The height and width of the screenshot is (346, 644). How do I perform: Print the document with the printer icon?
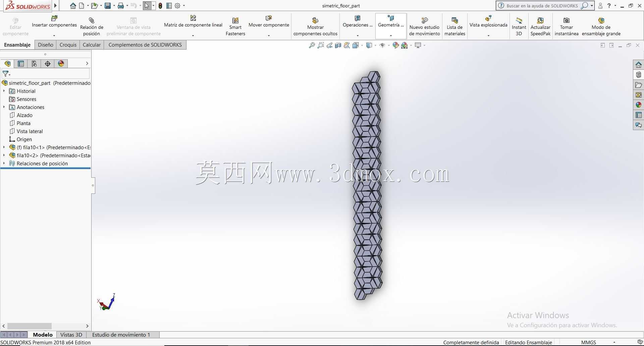click(121, 6)
